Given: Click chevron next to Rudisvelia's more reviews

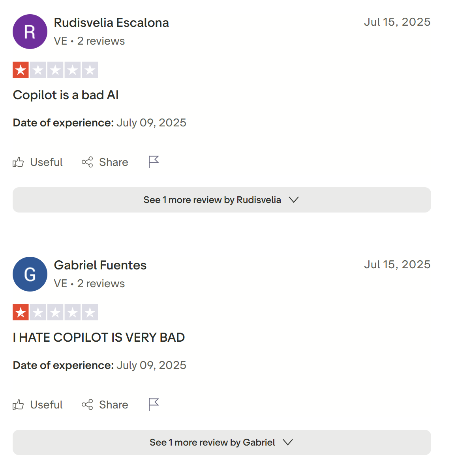Looking at the screenshot, I should (x=294, y=200).
